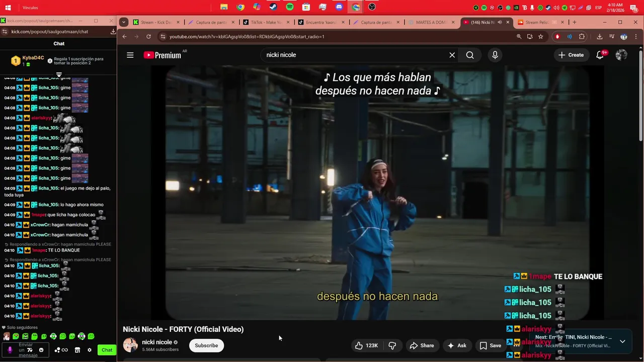Open zoom control in address bar

pos(519,37)
